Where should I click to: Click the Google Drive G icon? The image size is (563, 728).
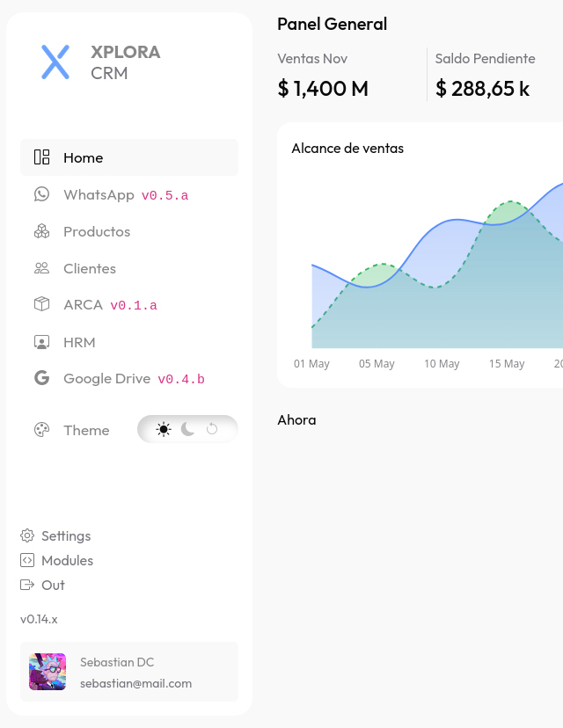(x=41, y=379)
